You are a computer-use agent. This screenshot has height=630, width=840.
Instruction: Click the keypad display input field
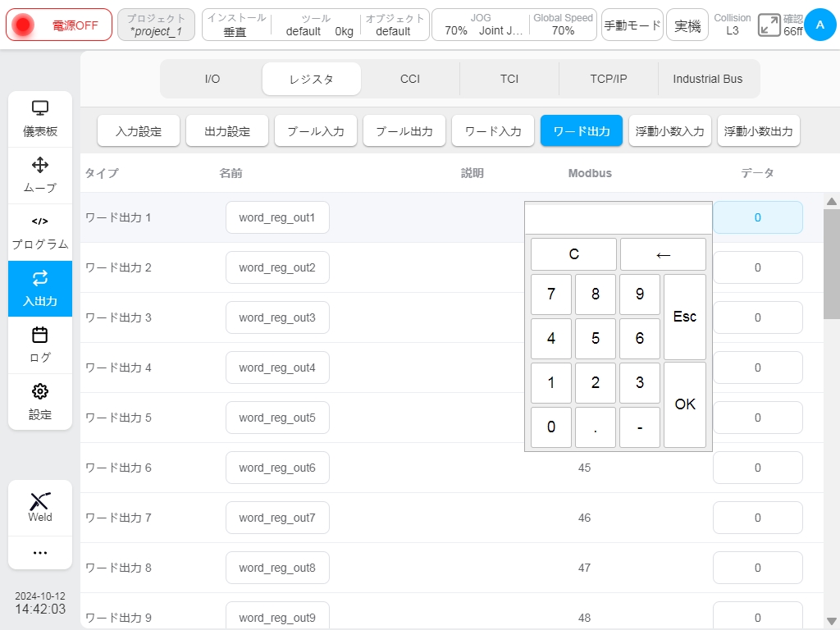coord(619,219)
